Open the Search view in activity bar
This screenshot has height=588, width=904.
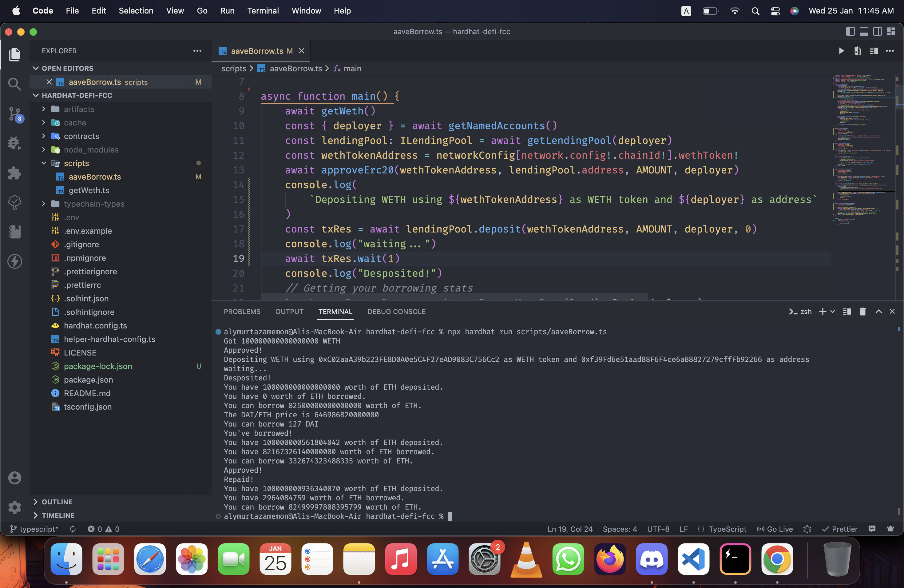tap(15, 84)
